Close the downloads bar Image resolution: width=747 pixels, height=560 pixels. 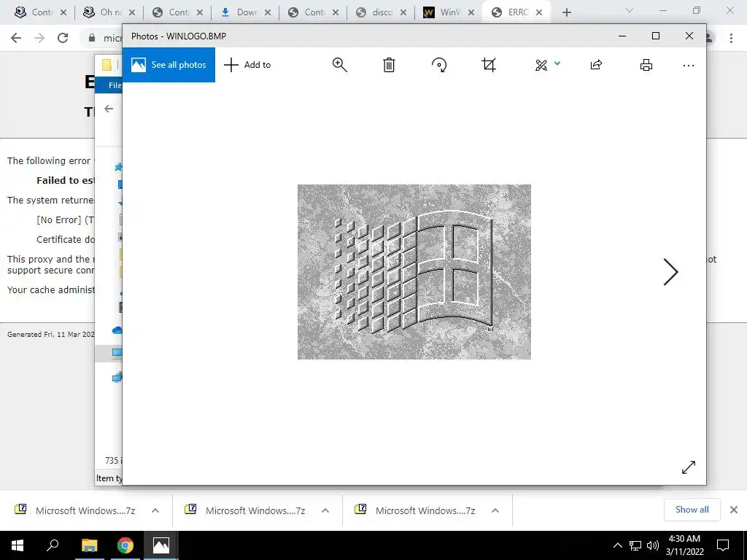pos(734,510)
